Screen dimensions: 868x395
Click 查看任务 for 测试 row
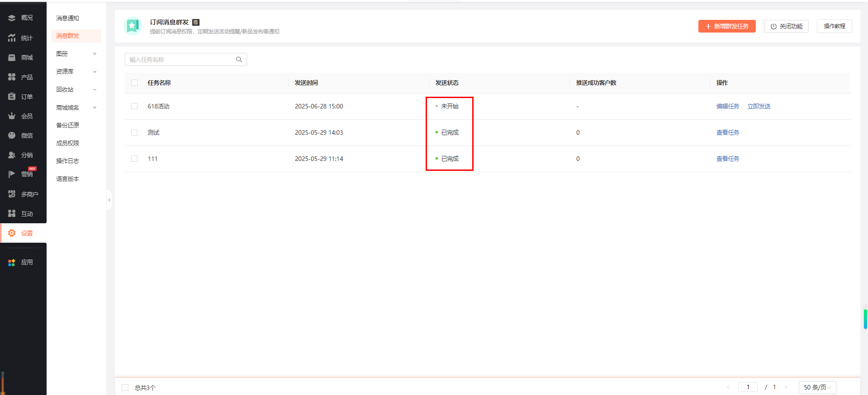pyautogui.click(x=728, y=132)
